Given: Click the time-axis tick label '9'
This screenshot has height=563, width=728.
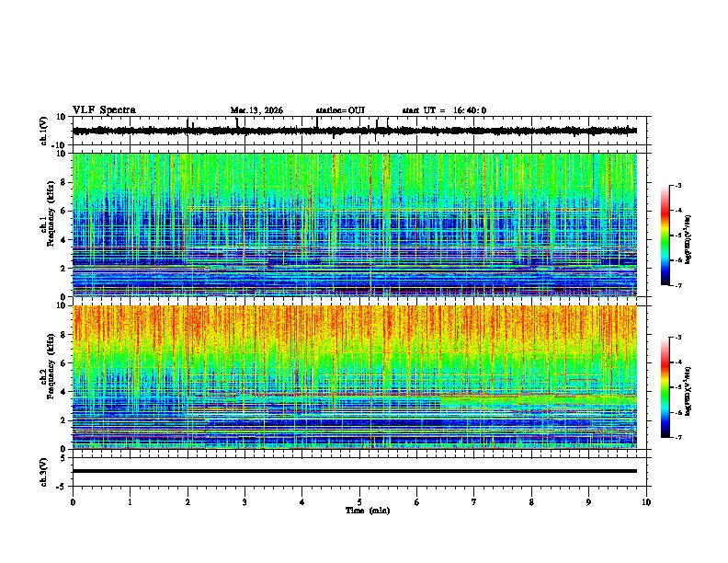Looking at the screenshot, I should coord(588,502).
